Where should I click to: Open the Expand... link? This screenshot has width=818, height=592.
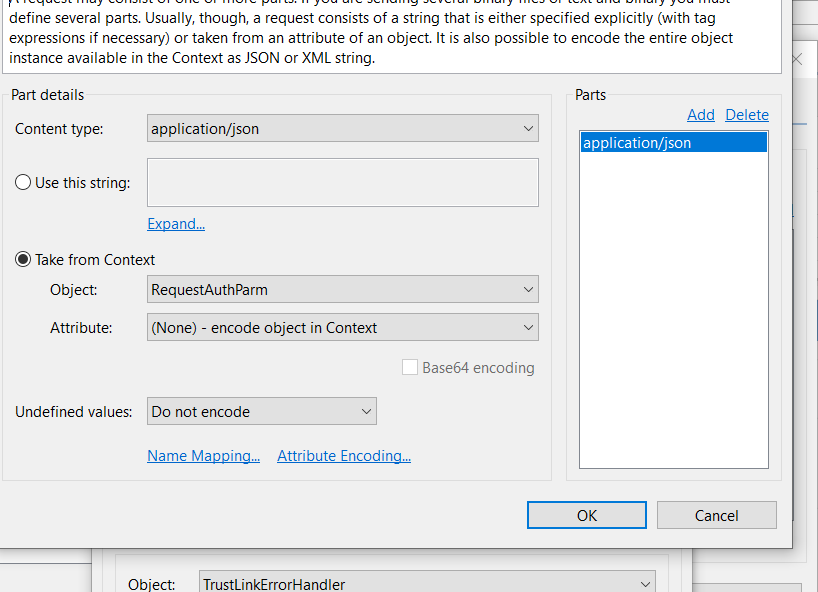(x=176, y=224)
